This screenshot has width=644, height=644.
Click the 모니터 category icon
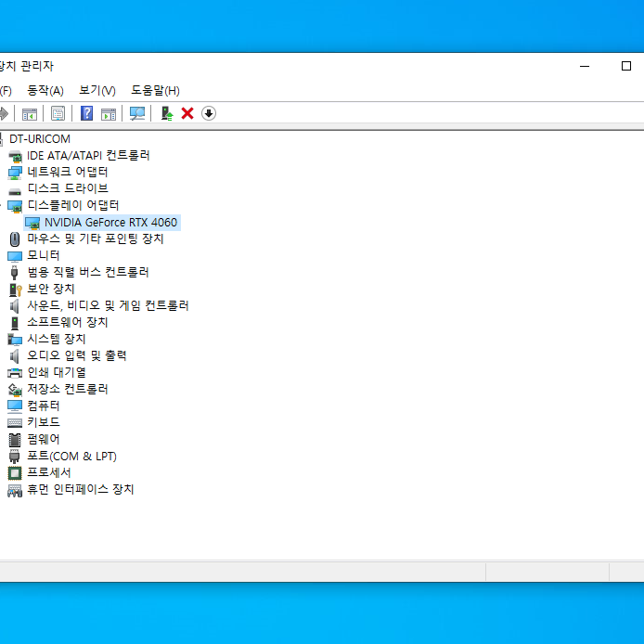pos(15,256)
